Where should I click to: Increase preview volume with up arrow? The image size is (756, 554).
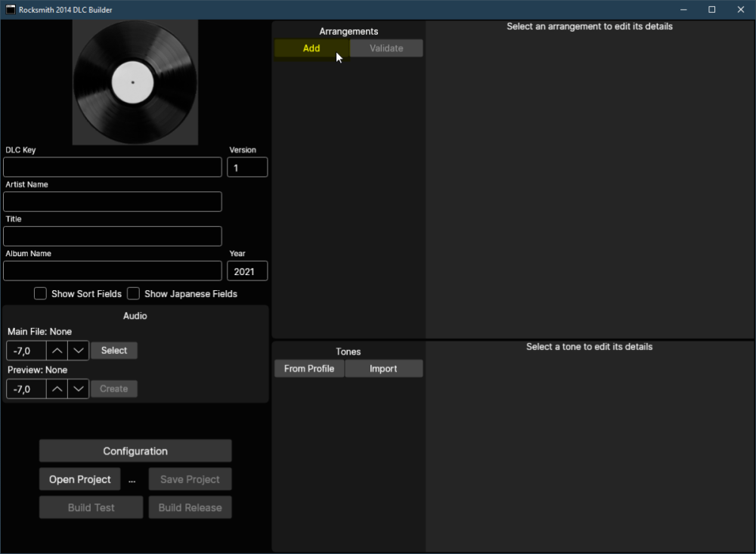tap(57, 389)
